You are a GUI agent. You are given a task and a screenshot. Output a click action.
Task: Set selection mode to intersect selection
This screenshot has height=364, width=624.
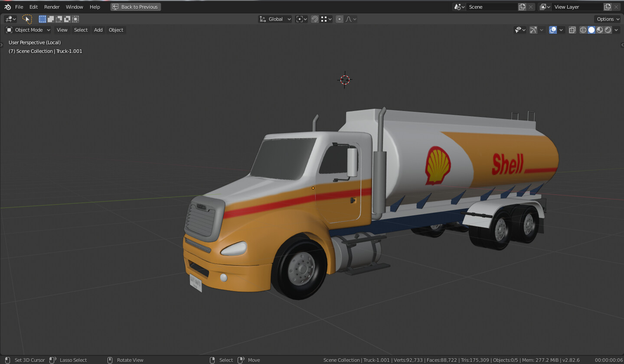click(x=75, y=19)
